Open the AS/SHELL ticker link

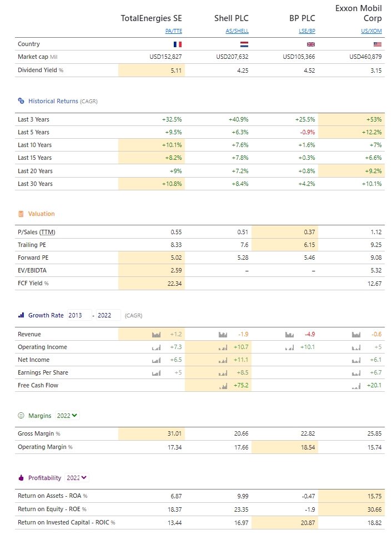237,31
